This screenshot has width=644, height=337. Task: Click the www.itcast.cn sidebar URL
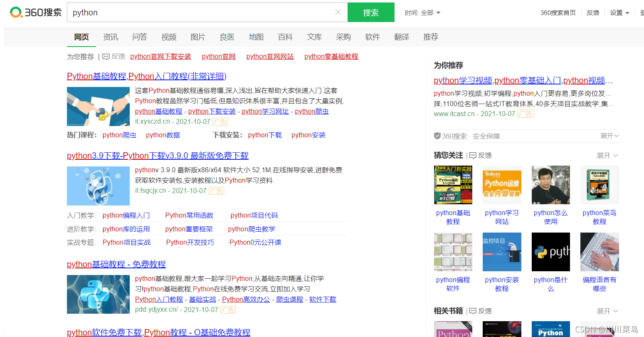point(454,114)
